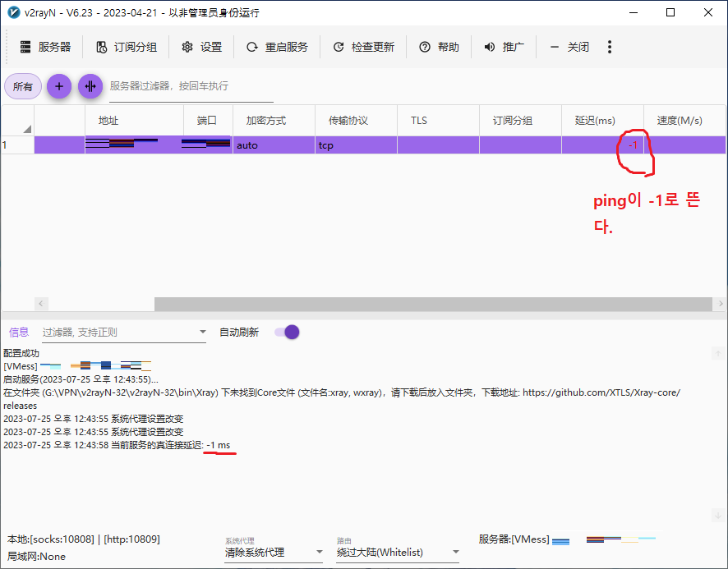Click the 推广 promotion speaker item

[x=504, y=47]
